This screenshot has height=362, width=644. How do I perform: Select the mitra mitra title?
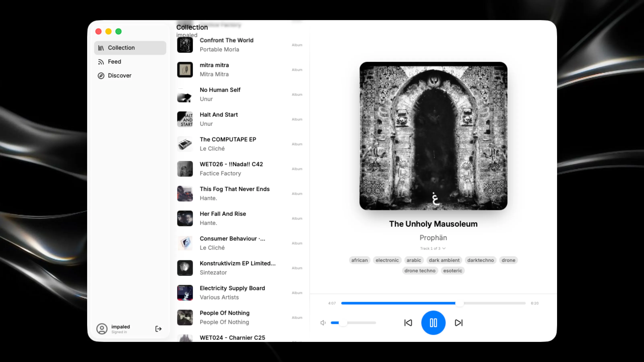214,65
